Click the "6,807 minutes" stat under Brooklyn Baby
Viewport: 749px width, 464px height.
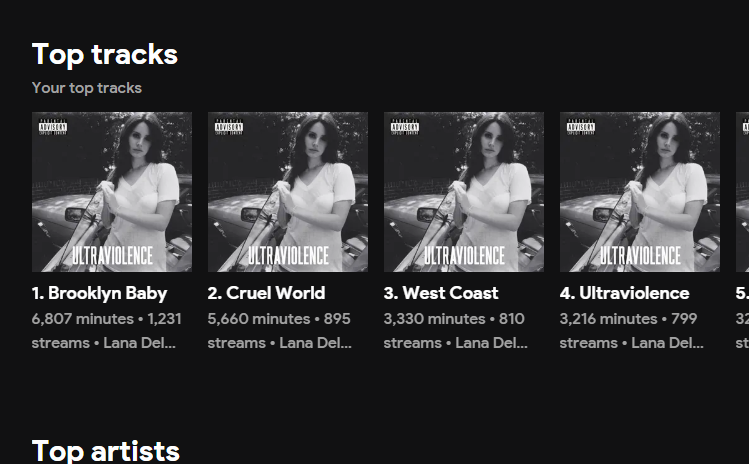point(82,319)
